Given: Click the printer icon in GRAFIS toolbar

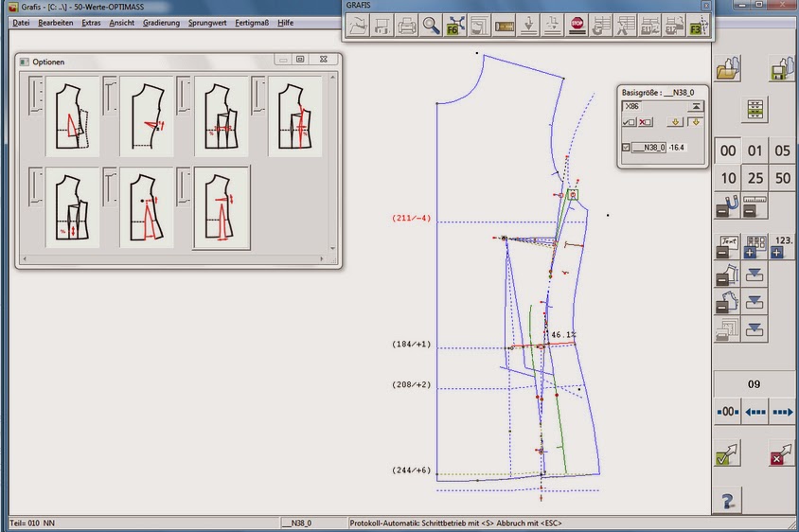Looking at the screenshot, I should [407, 25].
